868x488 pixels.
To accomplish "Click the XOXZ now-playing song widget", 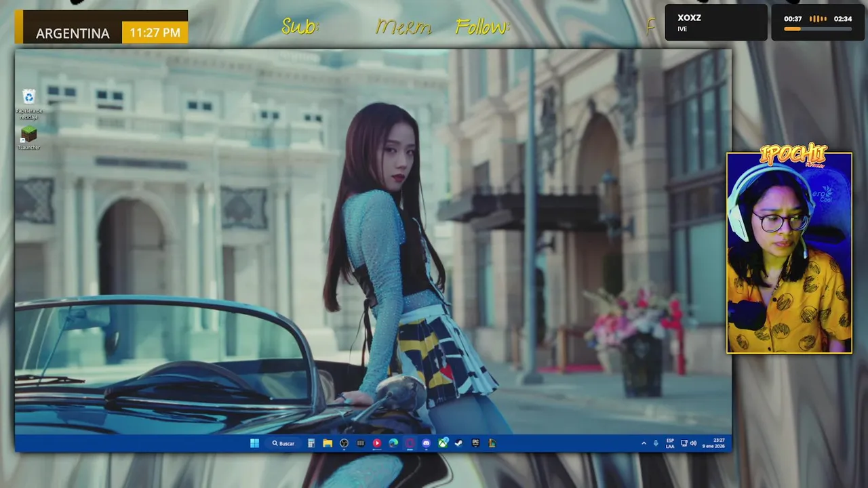I will tap(716, 22).
